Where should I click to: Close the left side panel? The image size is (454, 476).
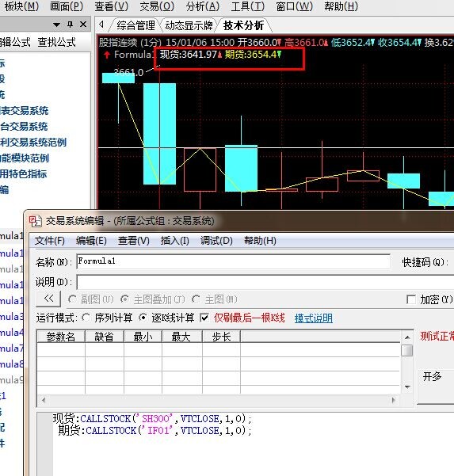pyautogui.click(x=83, y=25)
